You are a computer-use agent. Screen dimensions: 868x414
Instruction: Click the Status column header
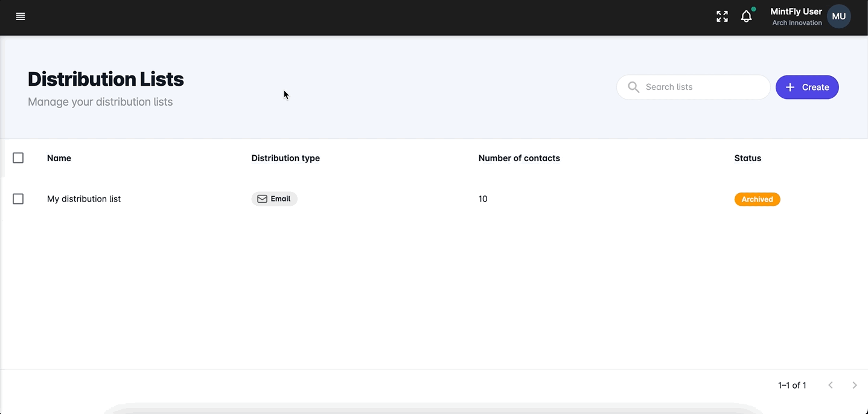tap(747, 158)
